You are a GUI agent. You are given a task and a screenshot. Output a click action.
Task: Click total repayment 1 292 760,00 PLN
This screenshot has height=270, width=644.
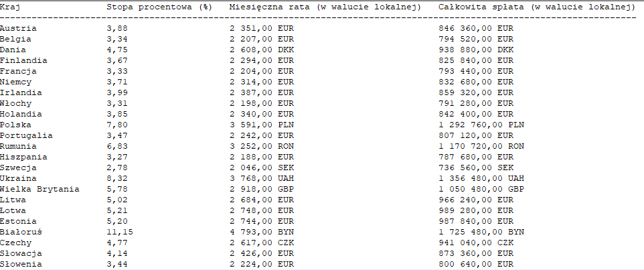pyautogui.click(x=481, y=125)
